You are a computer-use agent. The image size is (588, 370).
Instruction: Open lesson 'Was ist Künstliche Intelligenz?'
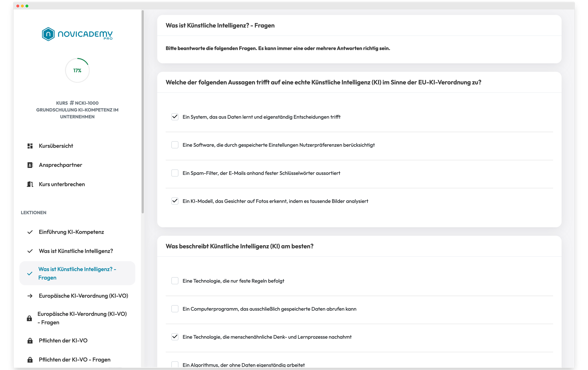(76, 251)
